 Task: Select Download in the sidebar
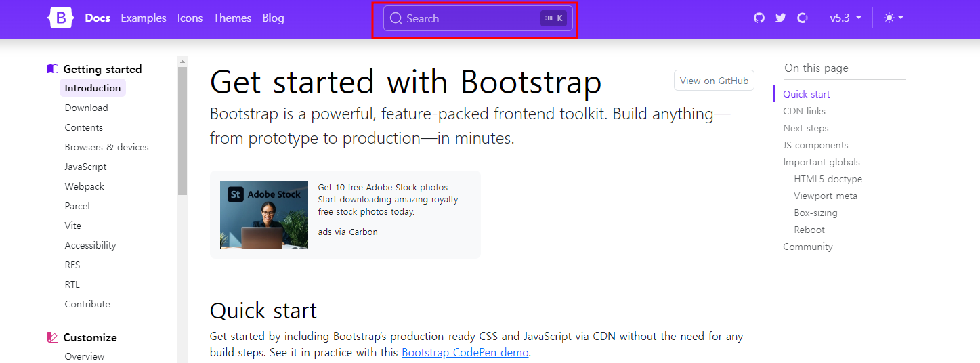coord(86,108)
